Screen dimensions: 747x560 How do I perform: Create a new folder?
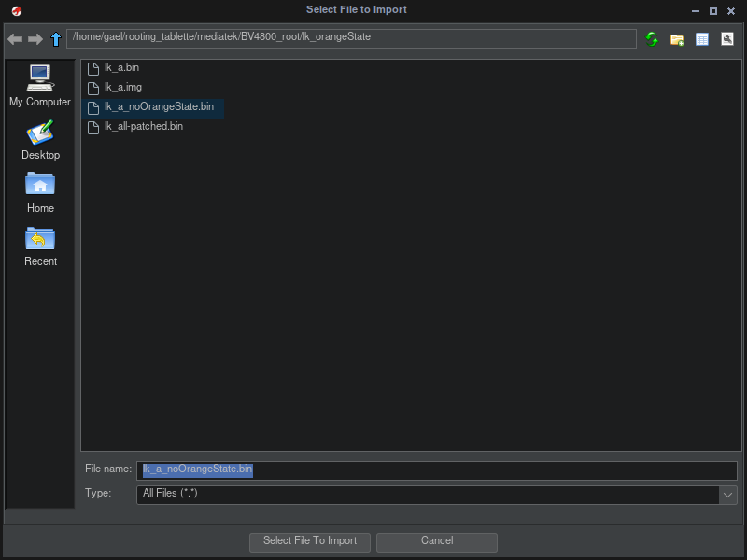tap(677, 39)
